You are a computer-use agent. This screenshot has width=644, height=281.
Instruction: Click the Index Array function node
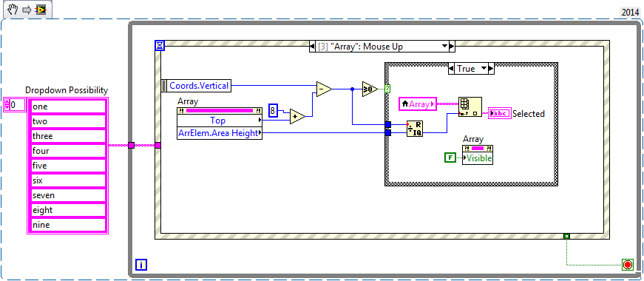(x=470, y=107)
